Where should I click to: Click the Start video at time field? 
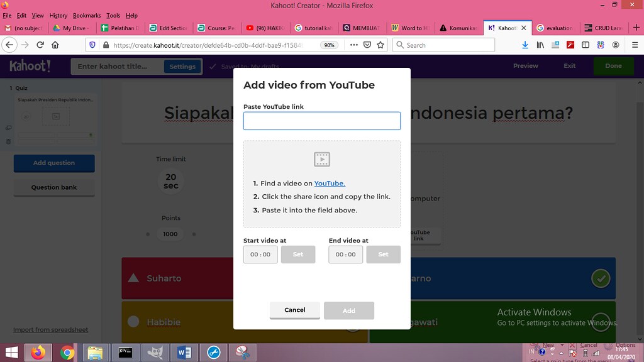[260, 255]
